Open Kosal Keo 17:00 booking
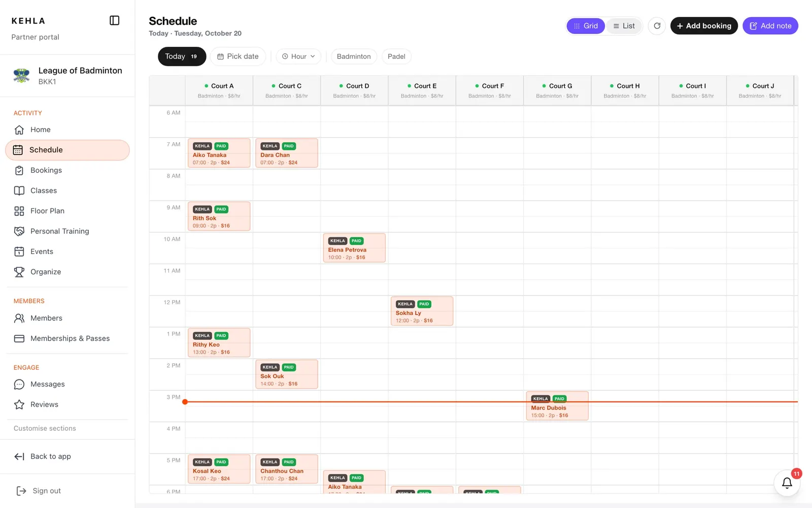Screen dimensions: 812x508 219,469
